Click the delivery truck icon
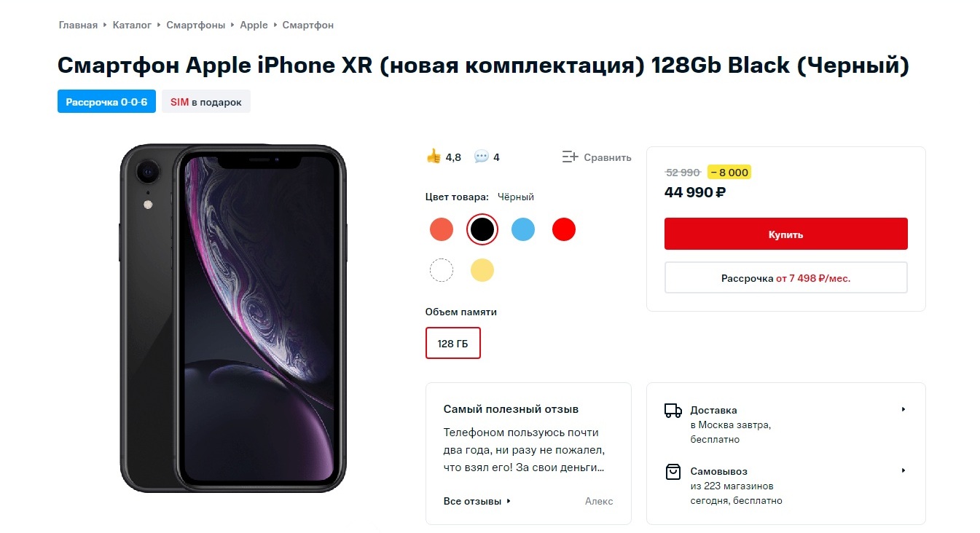 pyautogui.click(x=673, y=411)
